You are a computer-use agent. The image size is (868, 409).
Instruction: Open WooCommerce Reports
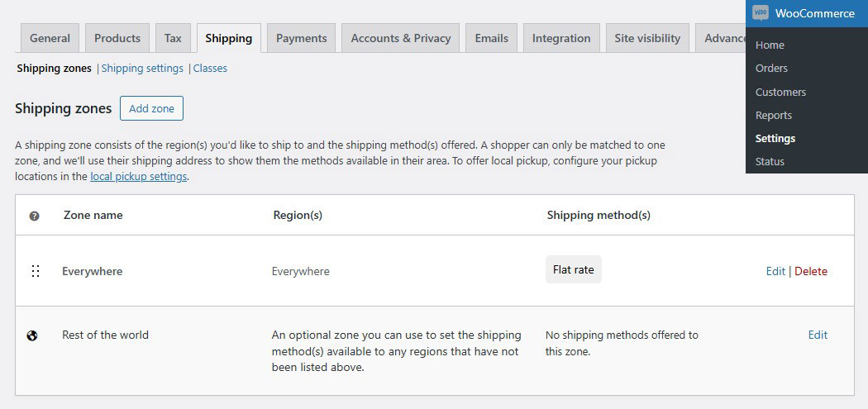coord(773,115)
